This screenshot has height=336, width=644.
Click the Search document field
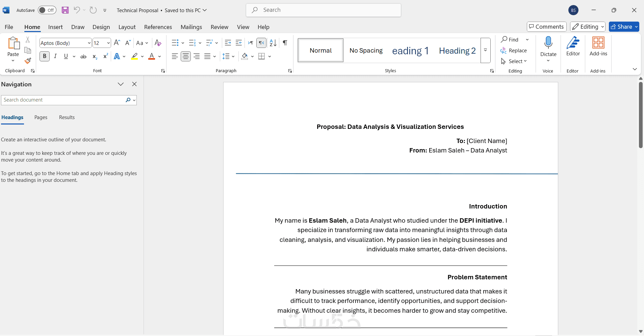(x=63, y=100)
